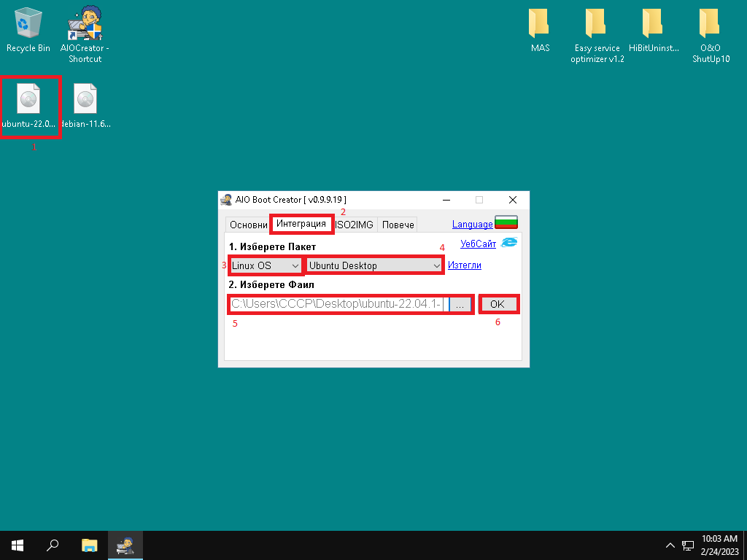Switch to the Интеграция tab
Viewport: 747px width, 560px height.
[301, 224]
